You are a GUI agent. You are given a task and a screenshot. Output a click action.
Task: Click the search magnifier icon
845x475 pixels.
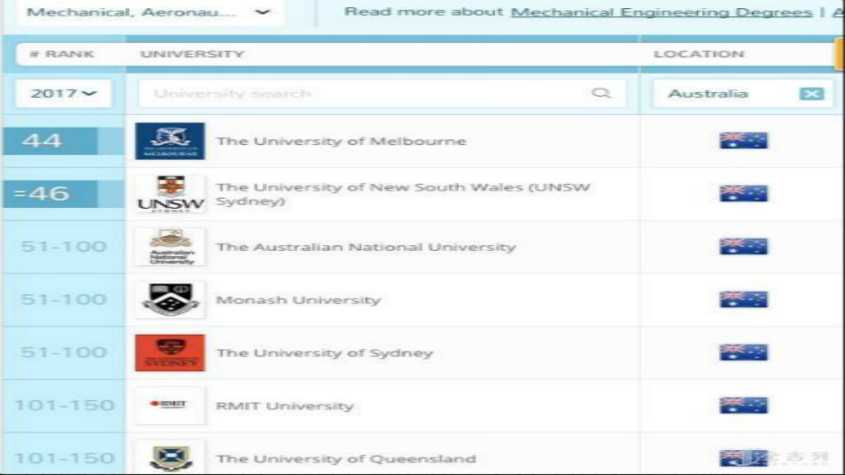coord(600,93)
